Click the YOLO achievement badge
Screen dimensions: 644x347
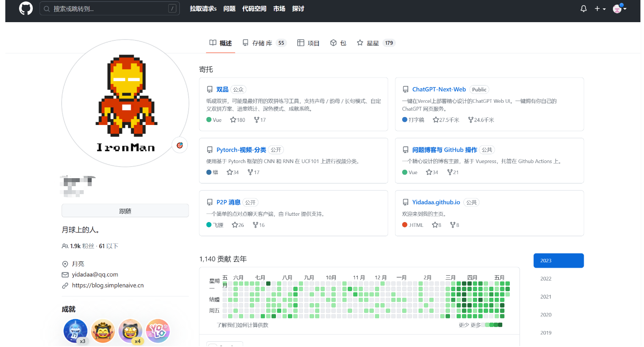coord(158,331)
